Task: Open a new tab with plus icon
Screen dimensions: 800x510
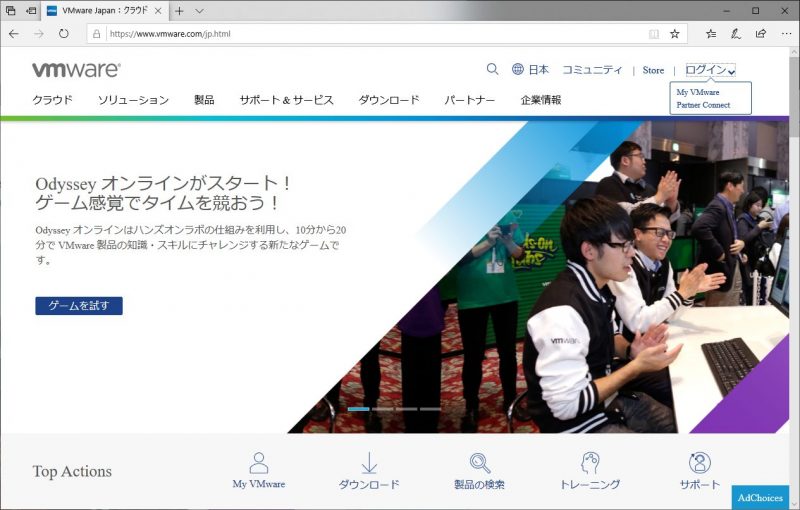Action: pyautogui.click(x=179, y=11)
